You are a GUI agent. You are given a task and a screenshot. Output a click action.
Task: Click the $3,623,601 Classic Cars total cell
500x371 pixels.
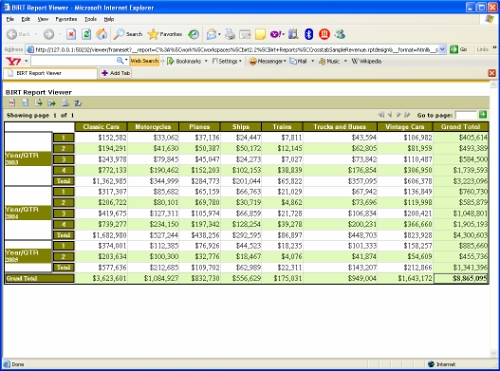pos(101,278)
